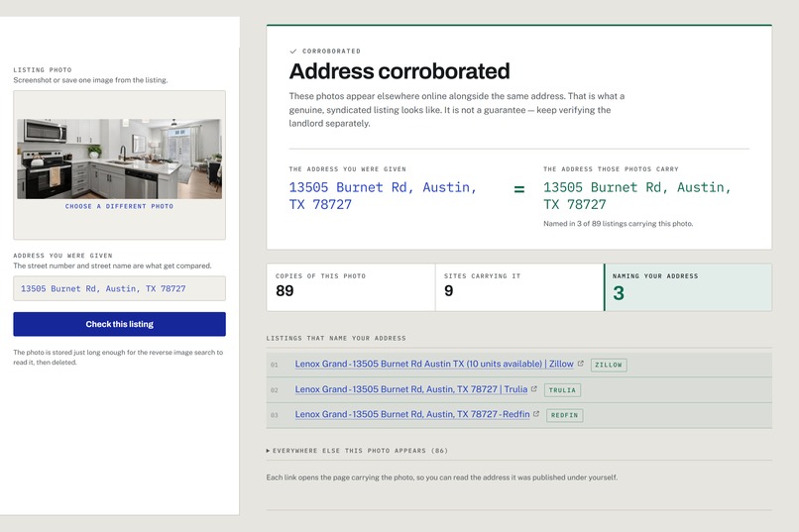Click the external-link icon beside the Zillow listing
The image size is (799, 532).
tap(580, 364)
